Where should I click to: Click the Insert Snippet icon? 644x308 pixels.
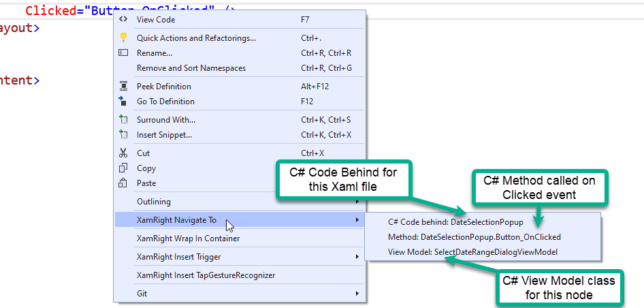123,134
